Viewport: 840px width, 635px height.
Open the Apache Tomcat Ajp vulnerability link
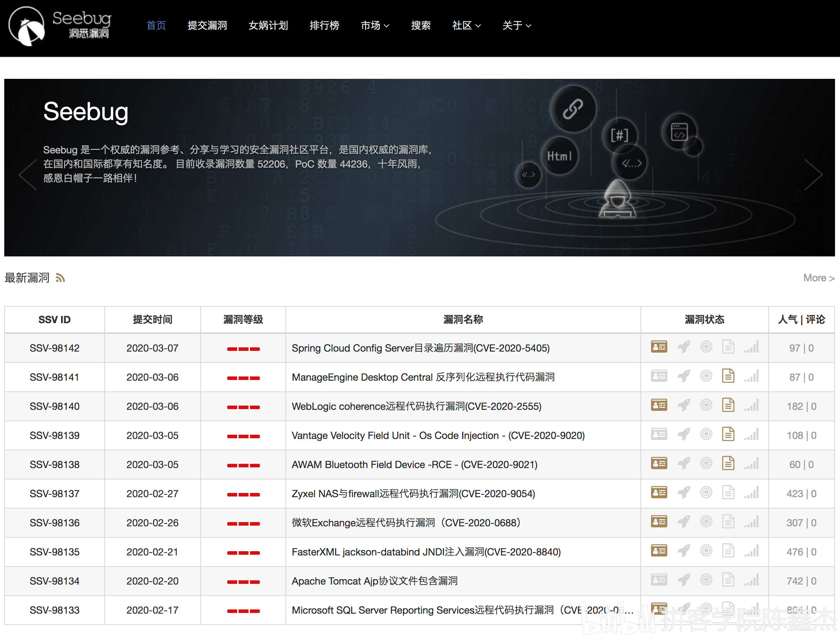coord(375,581)
